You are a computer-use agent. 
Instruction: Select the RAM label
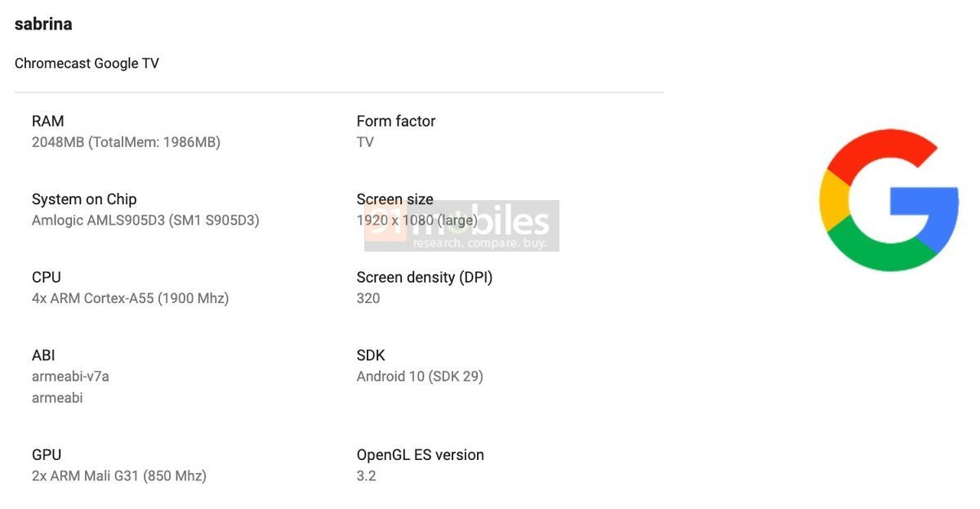47,121
